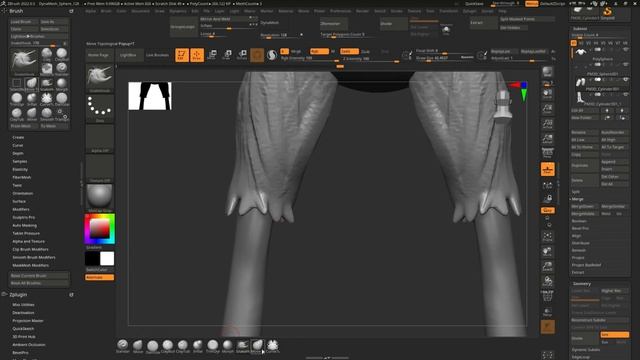This screenshot has height=360, width=640.
Task: Select the Rotate gizmo mode icon
Action: pyautogui.click(x=242, y=55)
